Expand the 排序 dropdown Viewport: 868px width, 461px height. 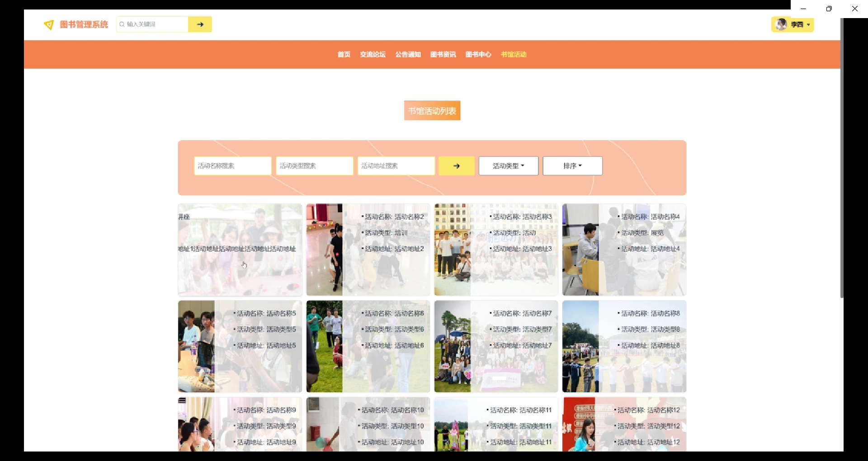[572, 166]
